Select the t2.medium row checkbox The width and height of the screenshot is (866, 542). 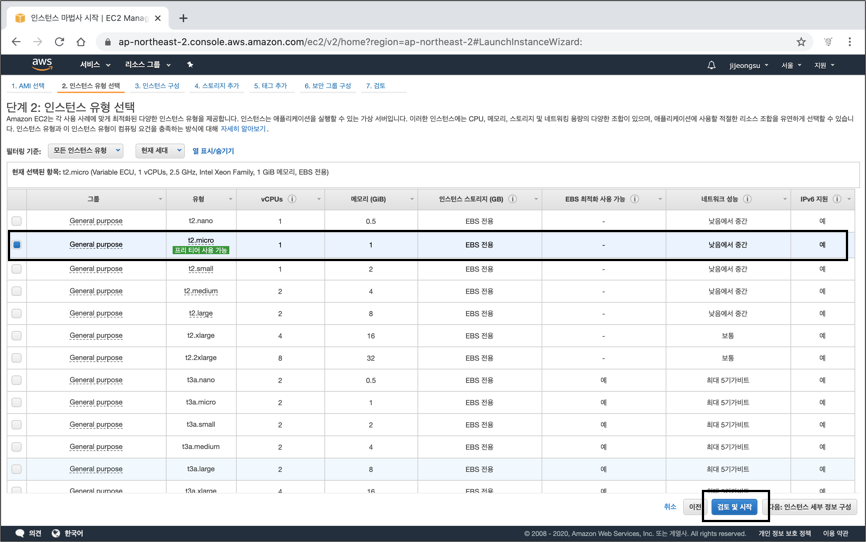point(17,291)
